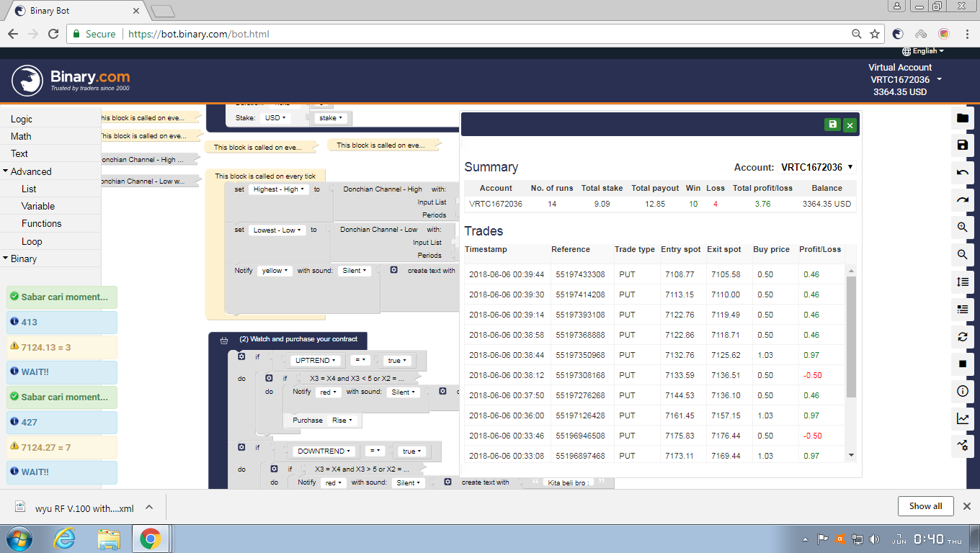
Task: Open the Stake currency USD dropdown
Action: click(x=275, y=117)
